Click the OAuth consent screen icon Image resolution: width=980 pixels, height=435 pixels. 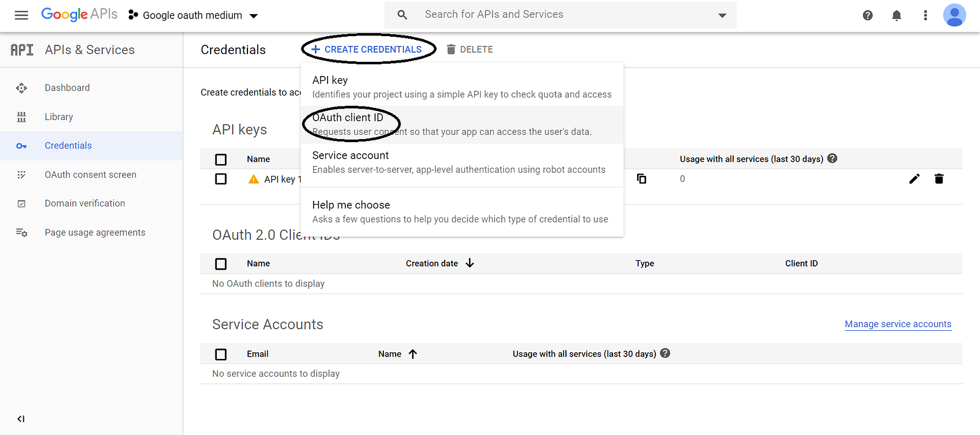tap(21, 175)
